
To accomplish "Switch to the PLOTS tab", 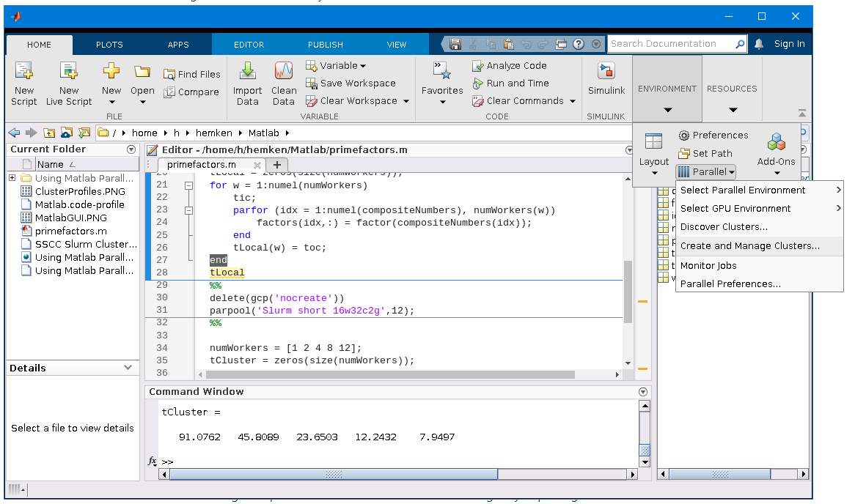I will tap(109, 45).
